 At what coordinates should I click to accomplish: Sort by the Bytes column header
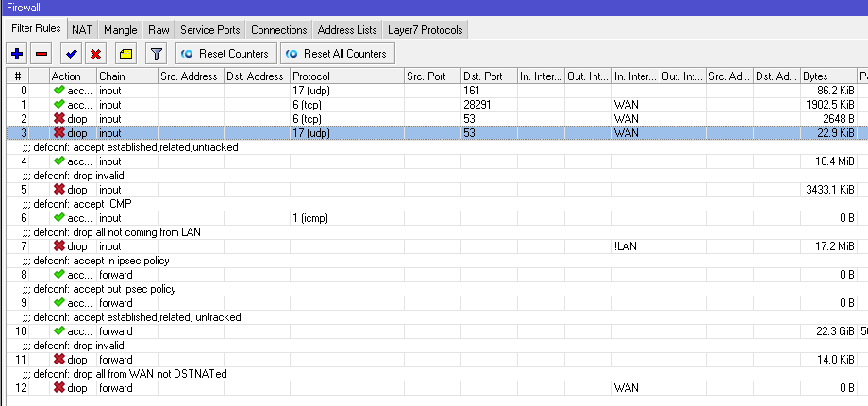(x=829, y=76)
